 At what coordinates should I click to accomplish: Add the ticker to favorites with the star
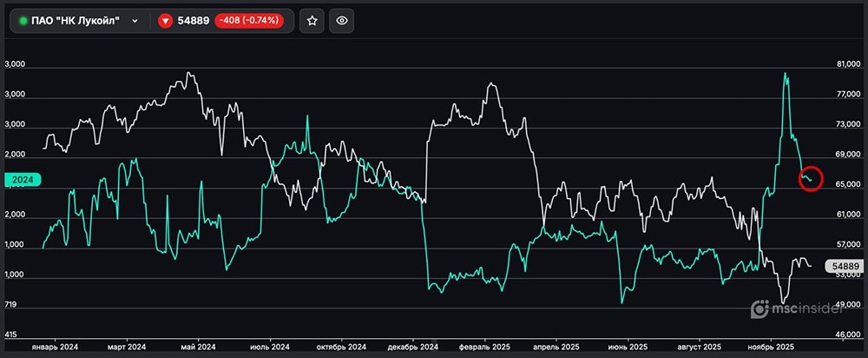312,20
